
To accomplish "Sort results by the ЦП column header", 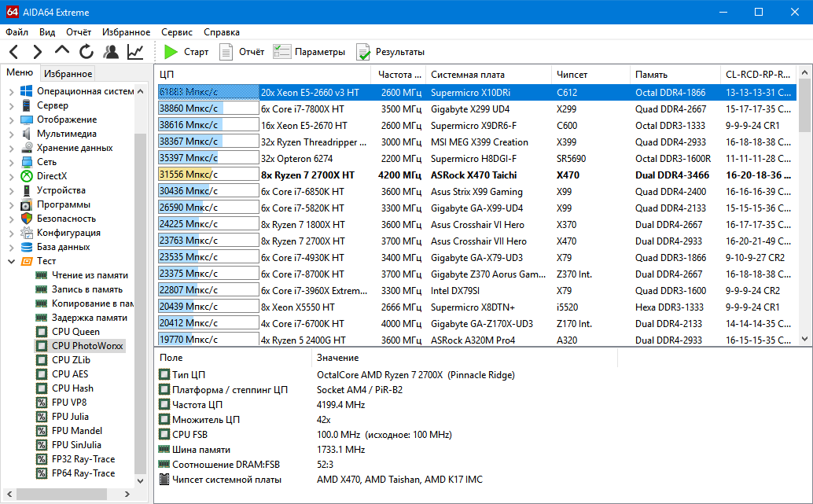I will 263,75.
